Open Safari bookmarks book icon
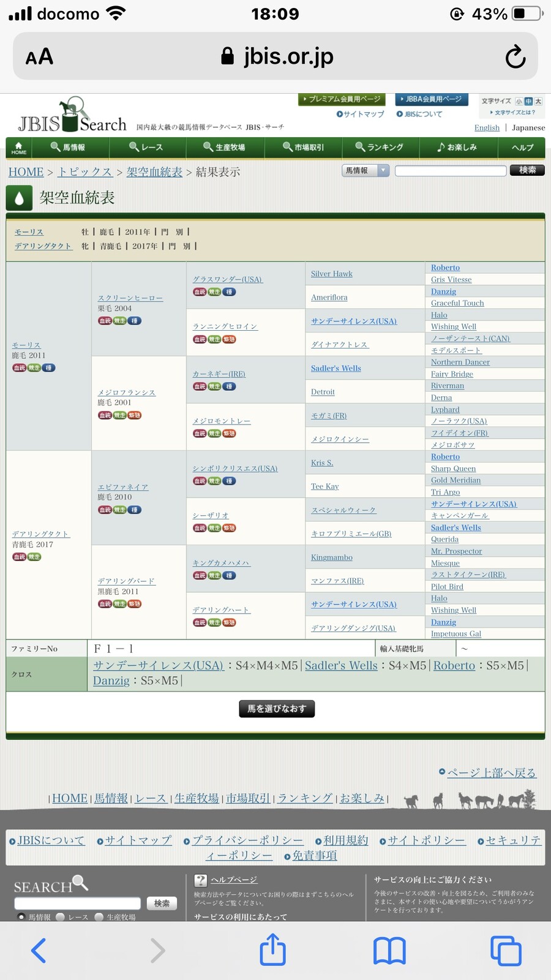The height and width of the screenshot is (980, 551). point(389,951)
